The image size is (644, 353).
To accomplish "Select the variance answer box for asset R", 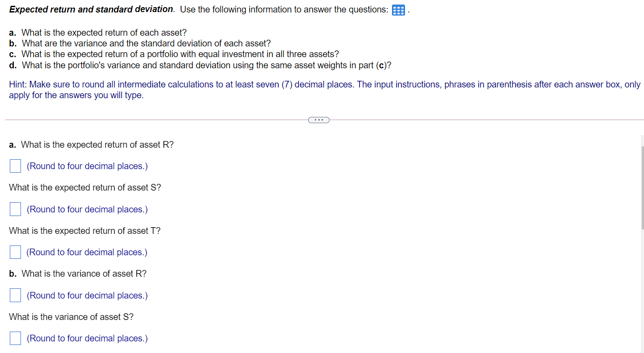I will (x=15, y=295).
